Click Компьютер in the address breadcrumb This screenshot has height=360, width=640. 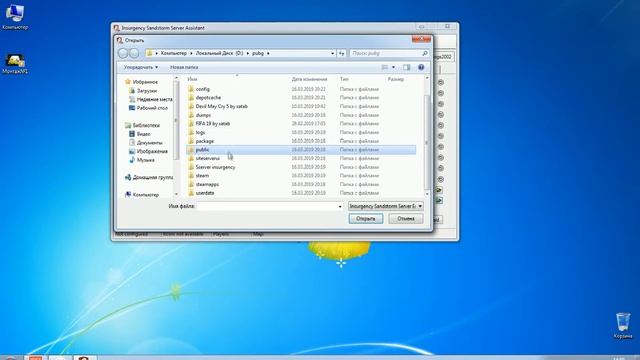[173, 53]
